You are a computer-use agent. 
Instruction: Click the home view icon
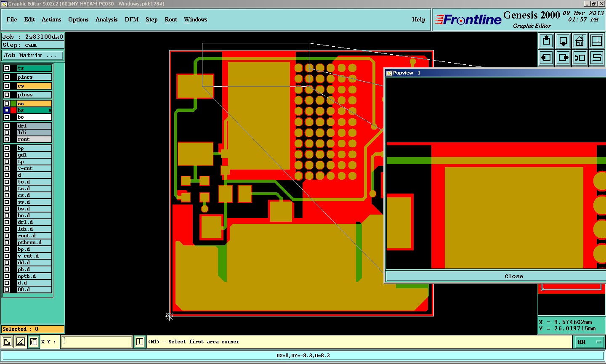coord(580,41)
